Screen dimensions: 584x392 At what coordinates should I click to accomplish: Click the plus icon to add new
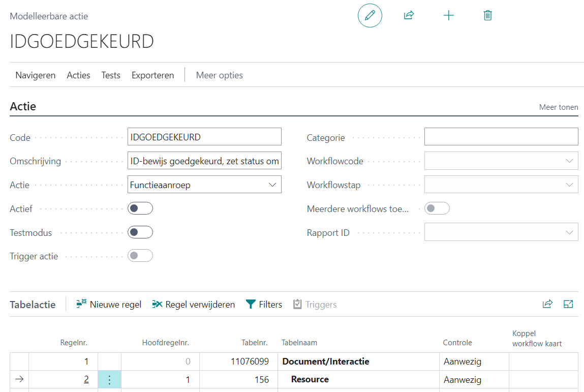(448, 15)
